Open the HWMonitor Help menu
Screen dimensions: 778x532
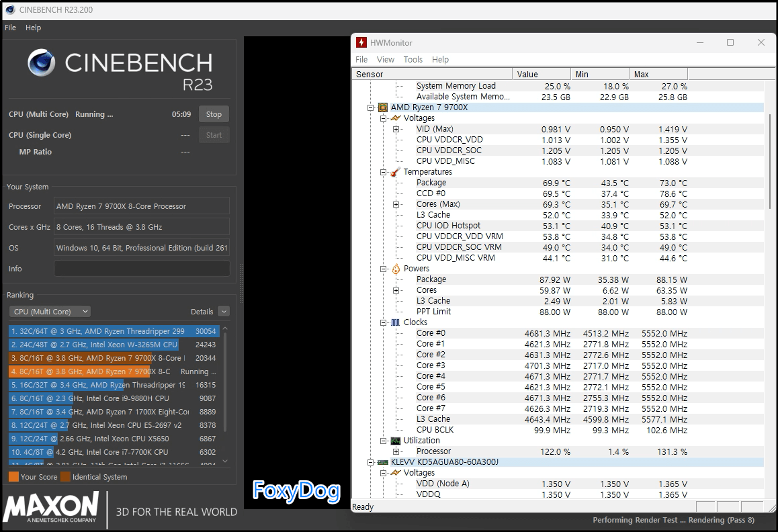pyautogui.click(x=440, y=60)
